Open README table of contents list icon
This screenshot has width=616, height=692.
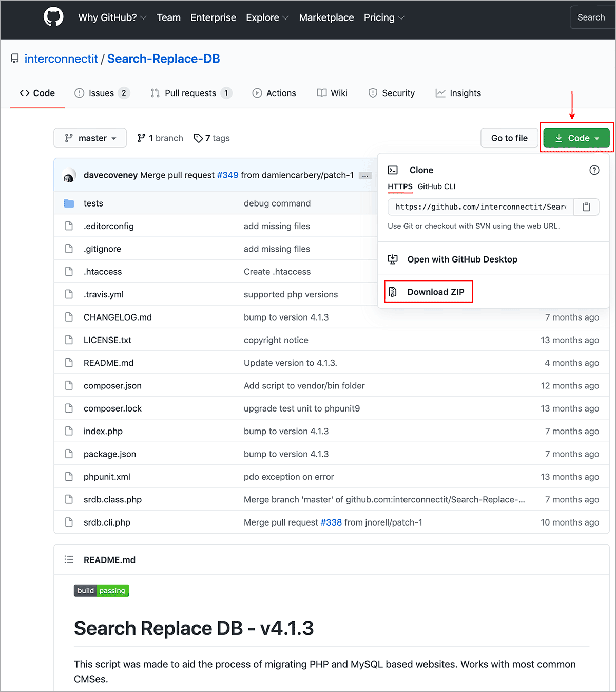[x=69, y=560]
